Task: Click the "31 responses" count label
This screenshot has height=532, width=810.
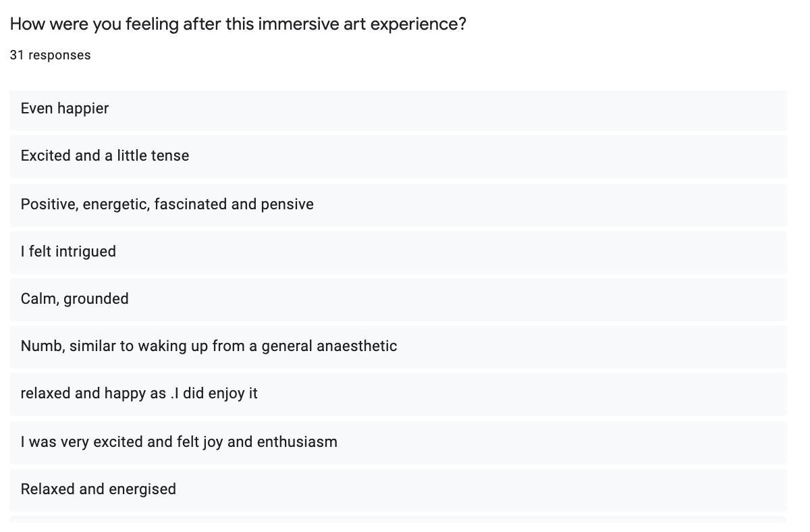Action: point(50,55)
